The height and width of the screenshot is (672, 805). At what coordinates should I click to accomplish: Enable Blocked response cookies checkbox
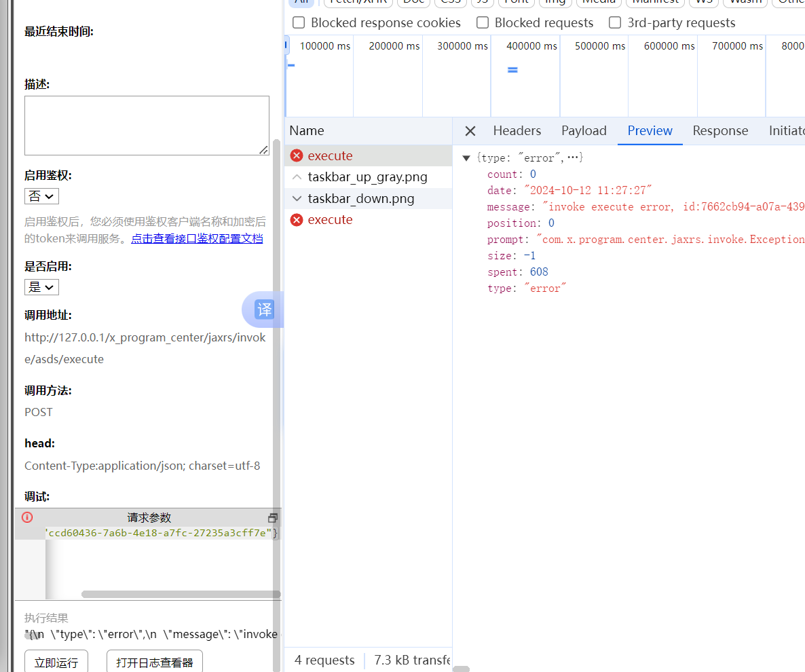tap(299, 23)
